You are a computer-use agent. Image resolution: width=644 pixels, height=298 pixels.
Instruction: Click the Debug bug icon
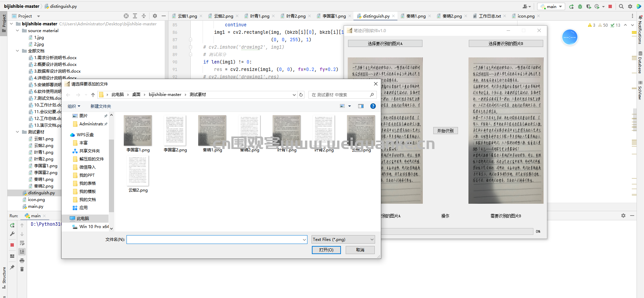(x=580, y=6)
